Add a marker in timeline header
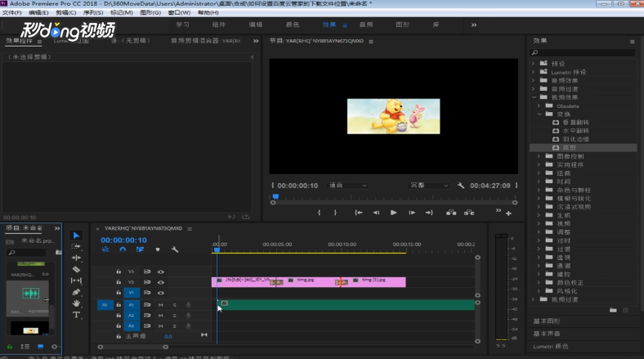 158,249
